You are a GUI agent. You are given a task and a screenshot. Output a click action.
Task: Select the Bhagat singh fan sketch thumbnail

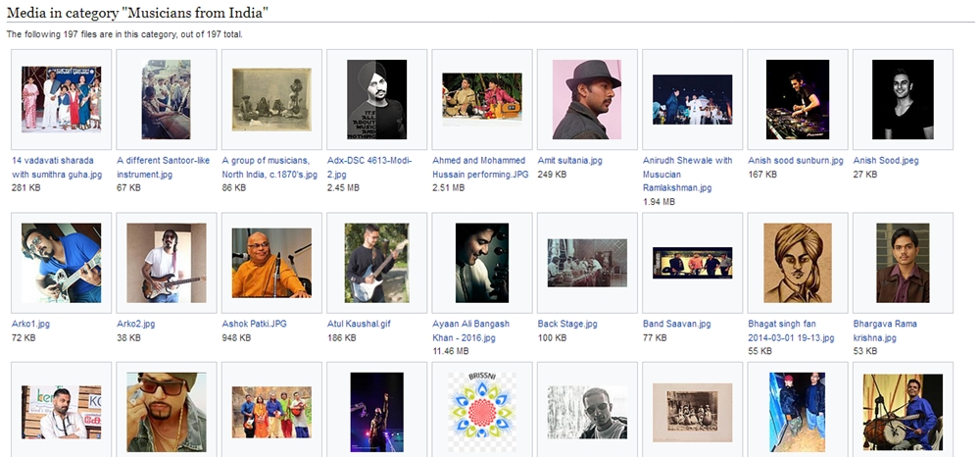click(798, 263)
